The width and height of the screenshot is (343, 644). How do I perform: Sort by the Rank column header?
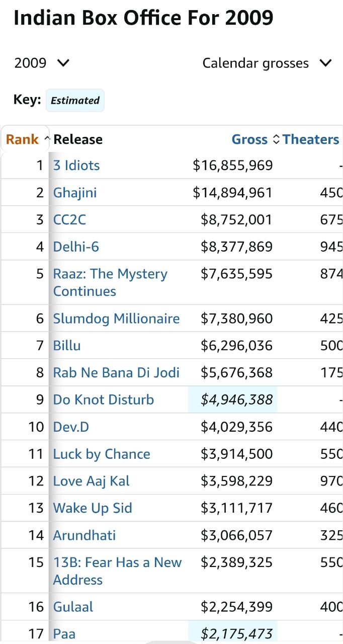(23, 139)
